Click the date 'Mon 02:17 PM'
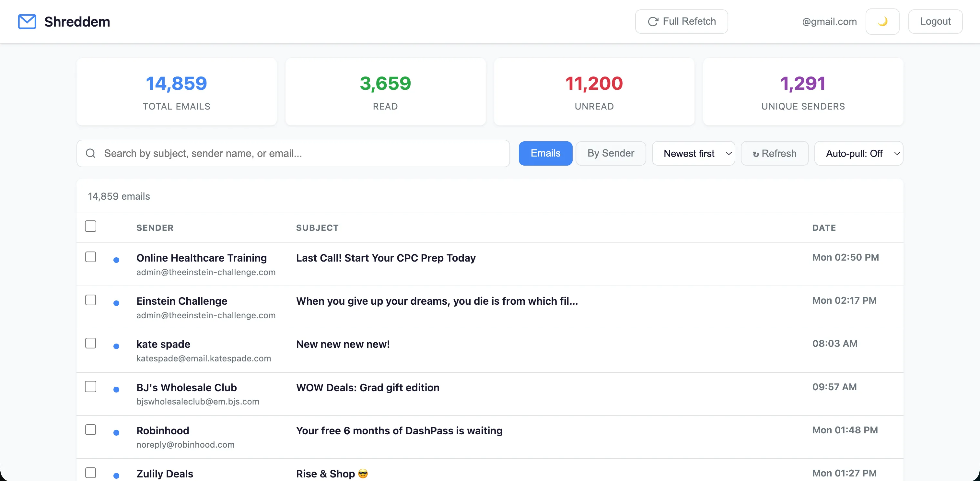This screenshot has height=481, width=980. tap(844, 300)
